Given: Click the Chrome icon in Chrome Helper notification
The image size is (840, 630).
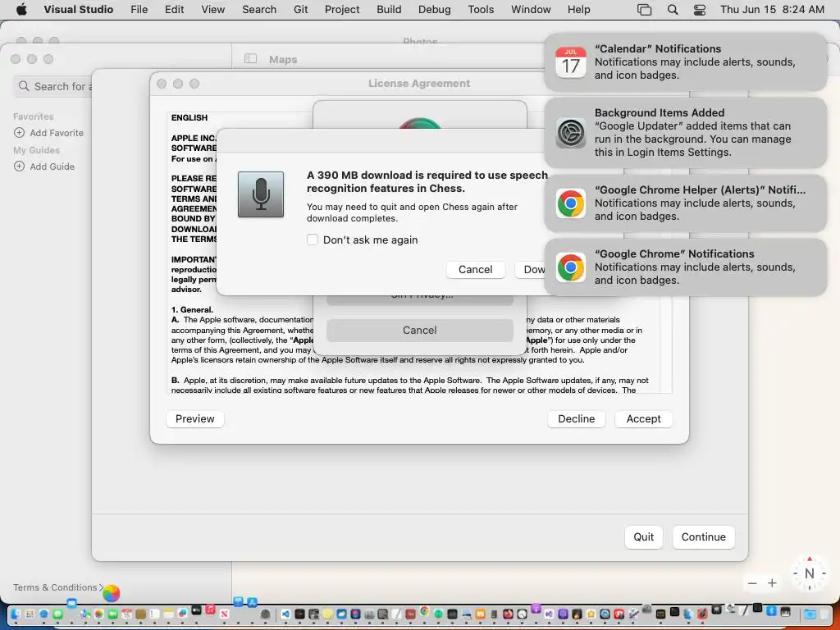Looking at the screenshot, I should (571, 203).
